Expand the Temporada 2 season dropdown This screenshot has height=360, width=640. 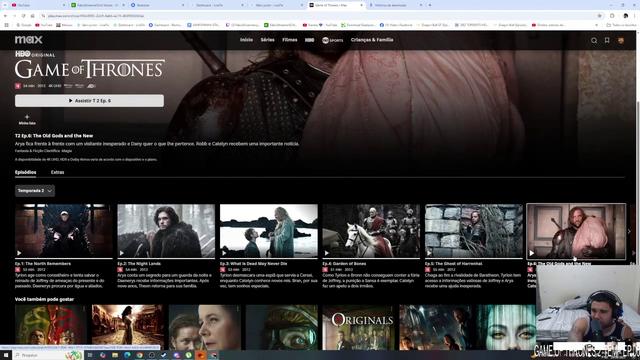(35, 191)
